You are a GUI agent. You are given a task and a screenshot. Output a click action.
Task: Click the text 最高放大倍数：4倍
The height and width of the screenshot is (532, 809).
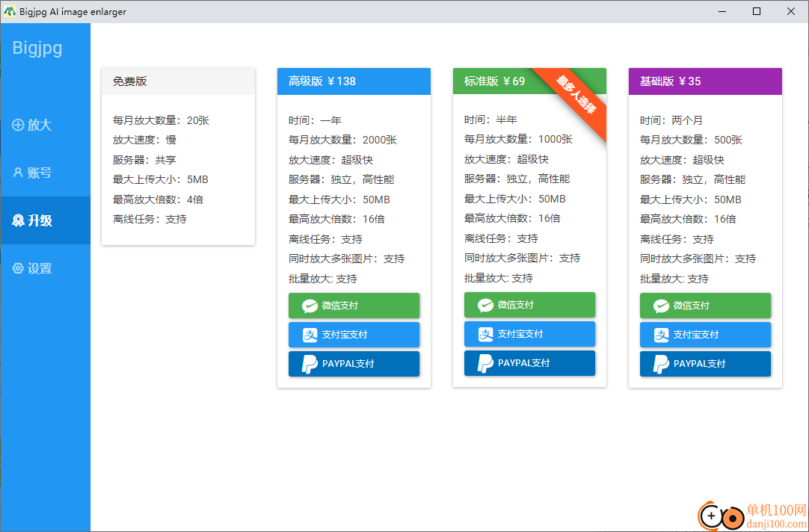(x=159, y=199)
